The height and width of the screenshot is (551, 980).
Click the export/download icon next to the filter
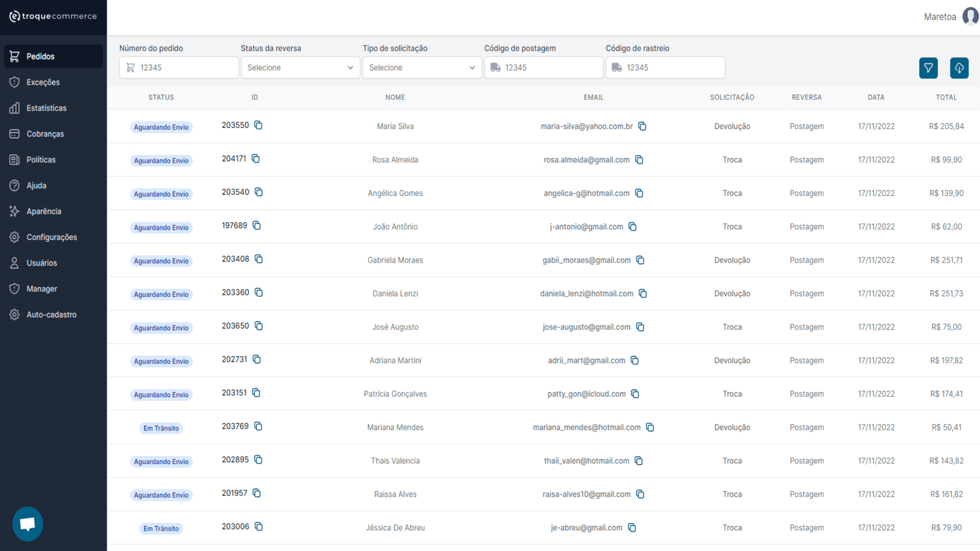pyautogui.click(x=959, y=67)
